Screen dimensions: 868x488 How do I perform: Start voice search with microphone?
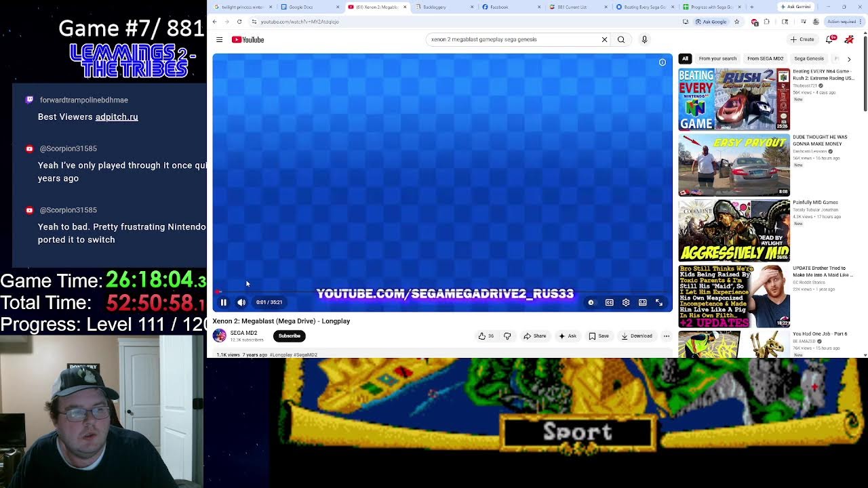(x=644, y=39)
